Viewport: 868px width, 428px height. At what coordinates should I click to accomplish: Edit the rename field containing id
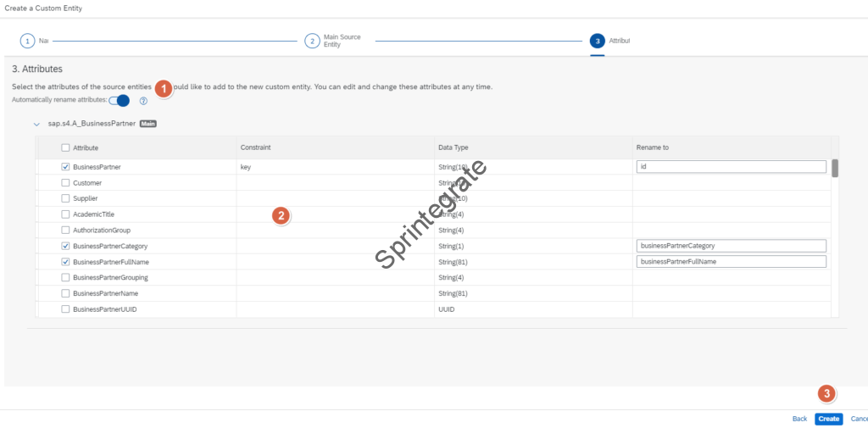click(731, 167)
